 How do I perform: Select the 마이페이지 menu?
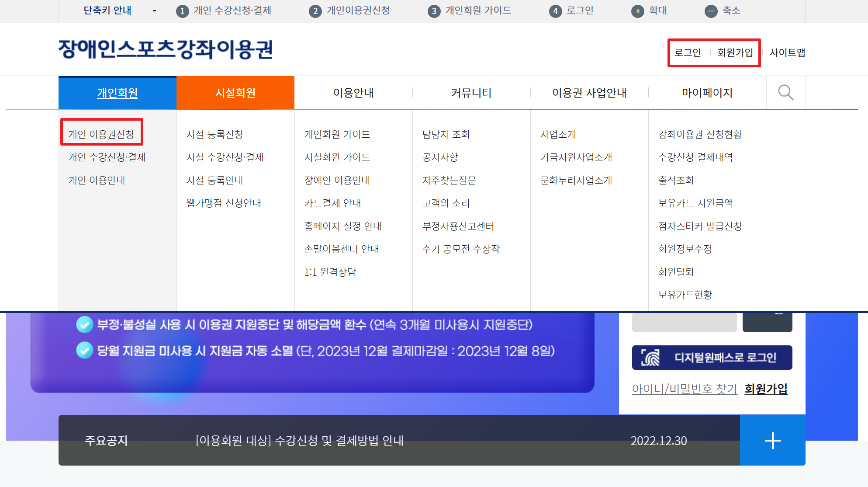[x=707, y=93]
